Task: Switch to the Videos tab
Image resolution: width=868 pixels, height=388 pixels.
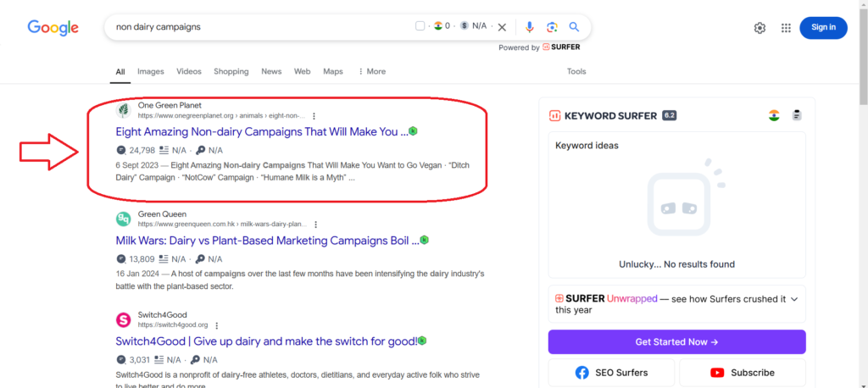Action: tap(189, 71)
